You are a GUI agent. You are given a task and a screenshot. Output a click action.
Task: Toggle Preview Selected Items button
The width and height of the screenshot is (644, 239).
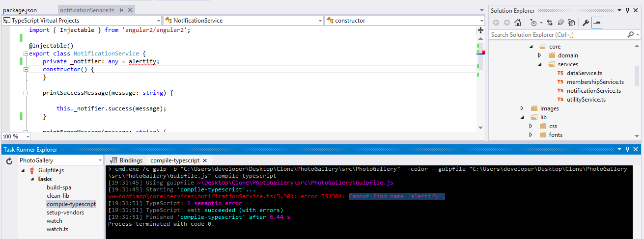click(597, 23)
